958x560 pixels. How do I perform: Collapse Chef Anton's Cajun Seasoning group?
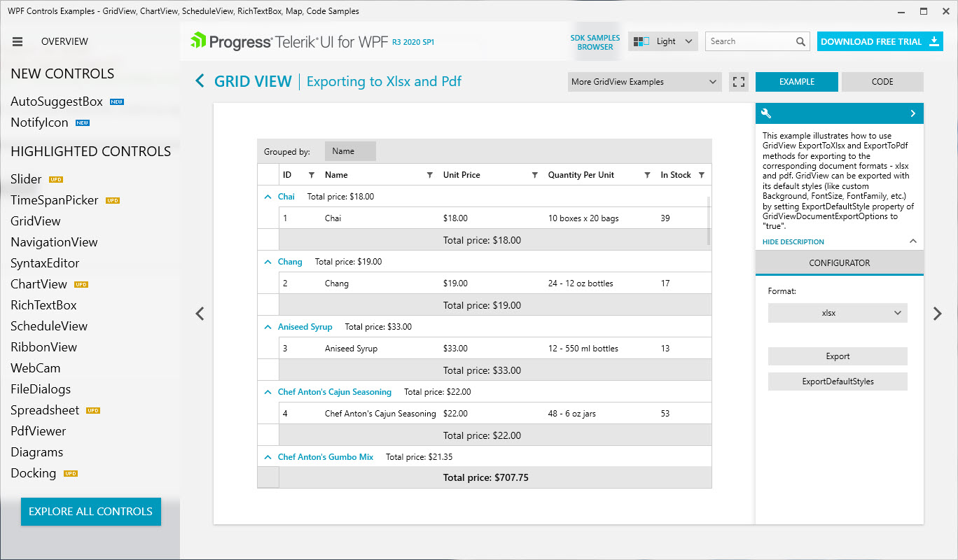coord(268,392)
